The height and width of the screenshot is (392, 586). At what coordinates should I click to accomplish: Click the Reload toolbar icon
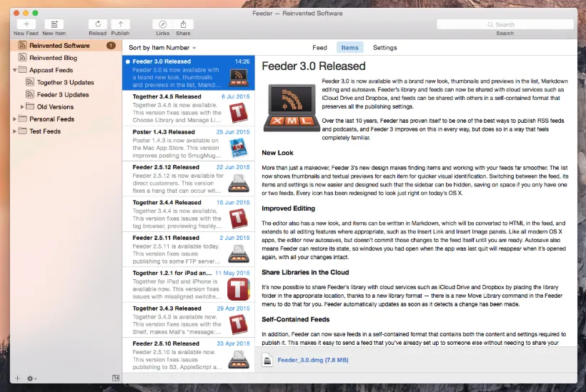98,24
